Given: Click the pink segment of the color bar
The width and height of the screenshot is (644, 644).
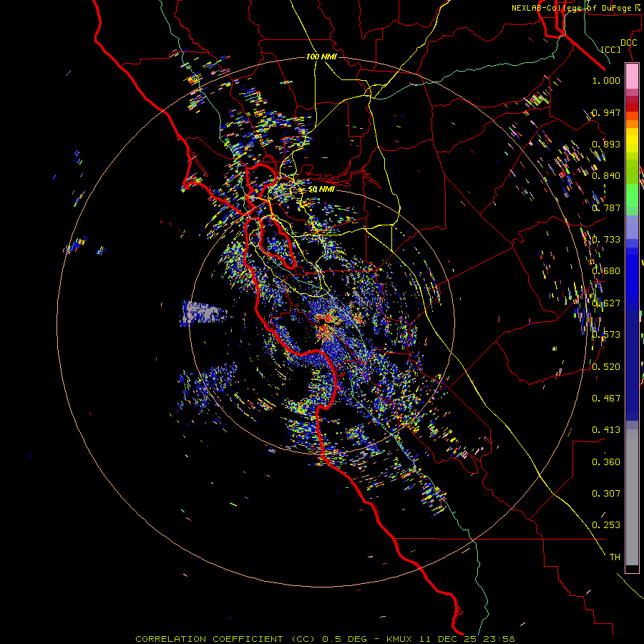Looking at the screenshot, I should 632,76.
